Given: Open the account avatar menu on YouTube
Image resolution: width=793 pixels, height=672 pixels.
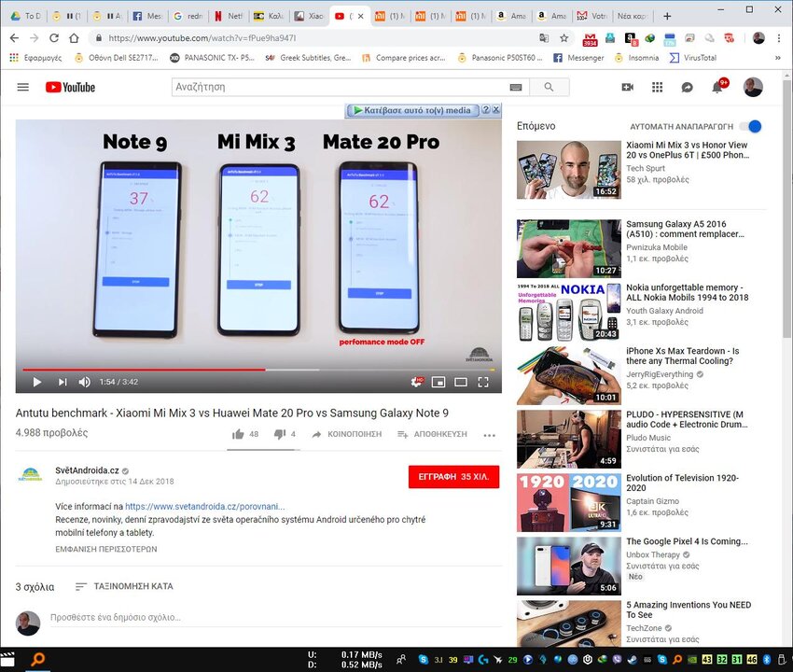Looking at the screenshot, I should (x=753, y=87).
